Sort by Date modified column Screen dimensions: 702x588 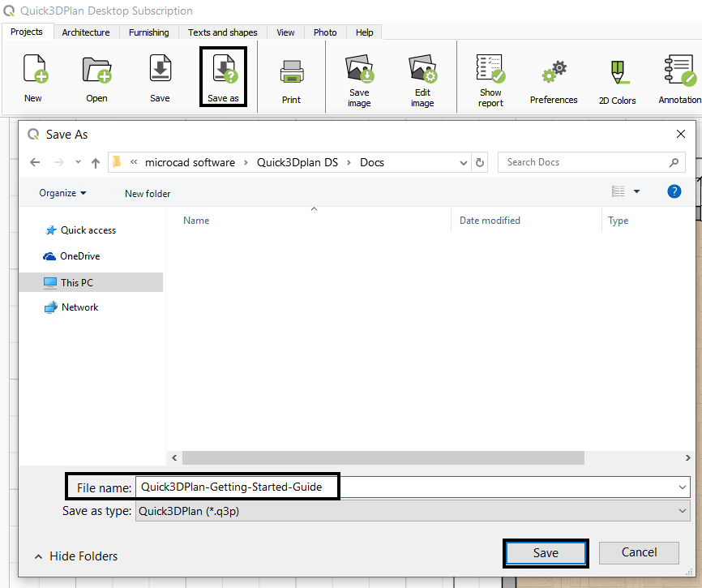(490, 221)
